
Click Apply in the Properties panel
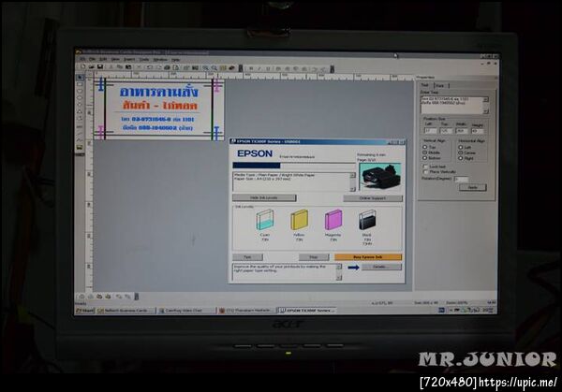pos(473,187)
